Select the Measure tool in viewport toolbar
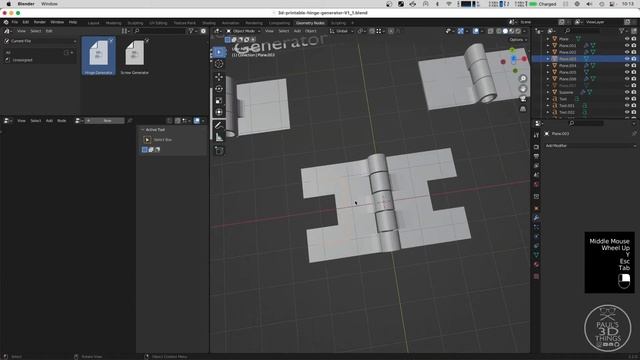The height and width of the screenshot is (360, 640). coord(219,137)
